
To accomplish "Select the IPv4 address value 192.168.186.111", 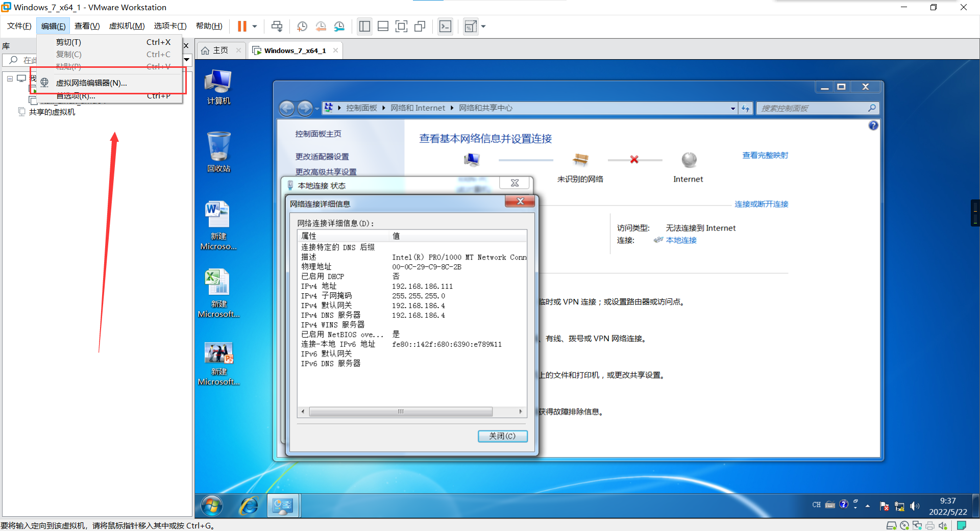I will point(422,286).
